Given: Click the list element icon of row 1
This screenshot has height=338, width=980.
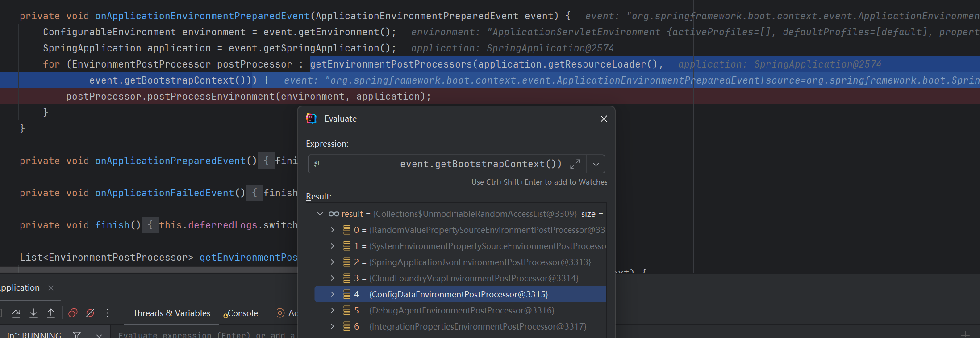Looking at the screenshot, I should [346, 246].
